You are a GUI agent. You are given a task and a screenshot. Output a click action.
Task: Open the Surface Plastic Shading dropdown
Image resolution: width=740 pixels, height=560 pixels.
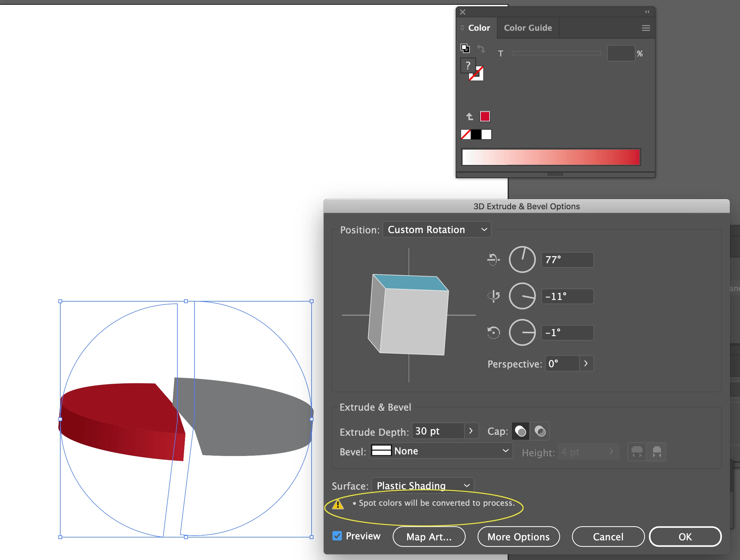point(423,485)
